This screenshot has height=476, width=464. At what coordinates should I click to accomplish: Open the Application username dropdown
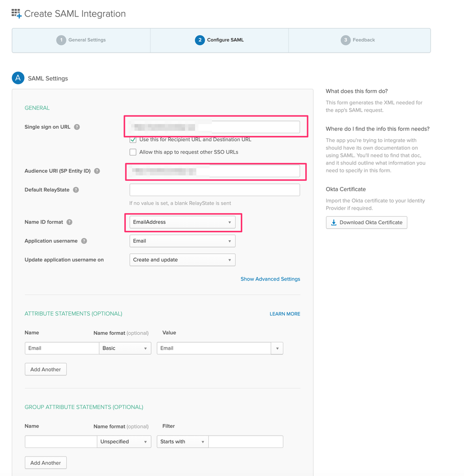click(182, 241)
